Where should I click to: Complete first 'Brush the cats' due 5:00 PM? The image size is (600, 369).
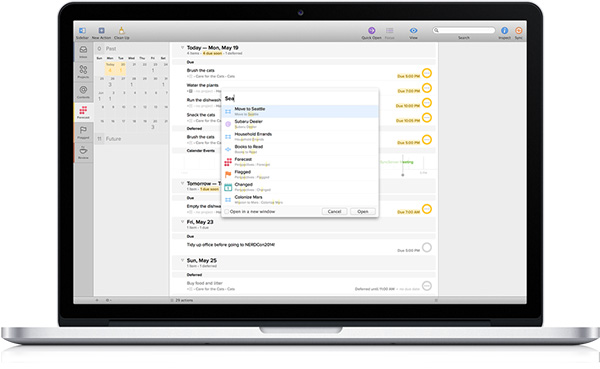(427, 73)
